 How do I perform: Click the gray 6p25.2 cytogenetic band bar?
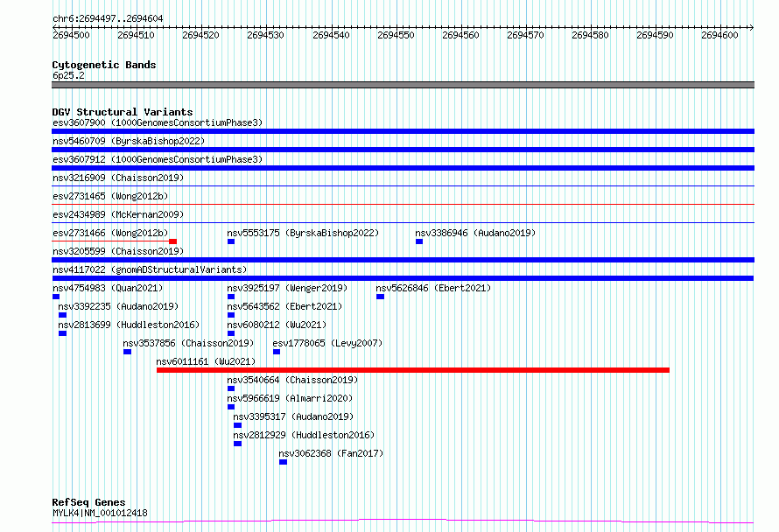pos(403,85)
